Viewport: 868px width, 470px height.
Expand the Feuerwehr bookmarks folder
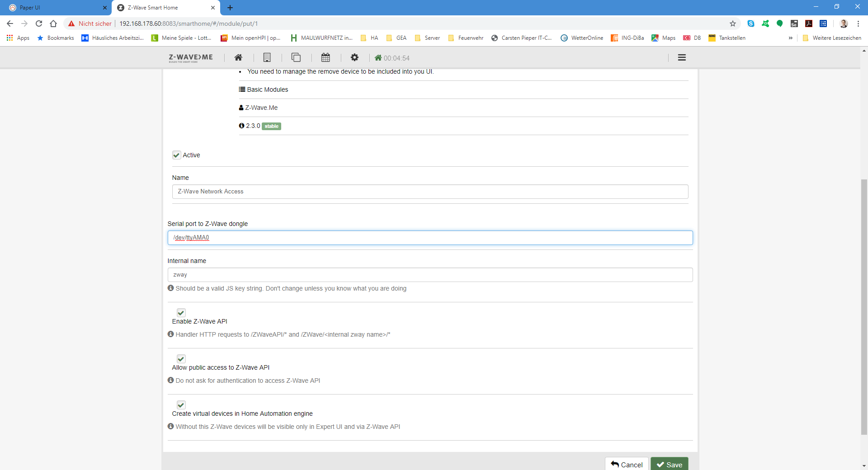(466, 38)
